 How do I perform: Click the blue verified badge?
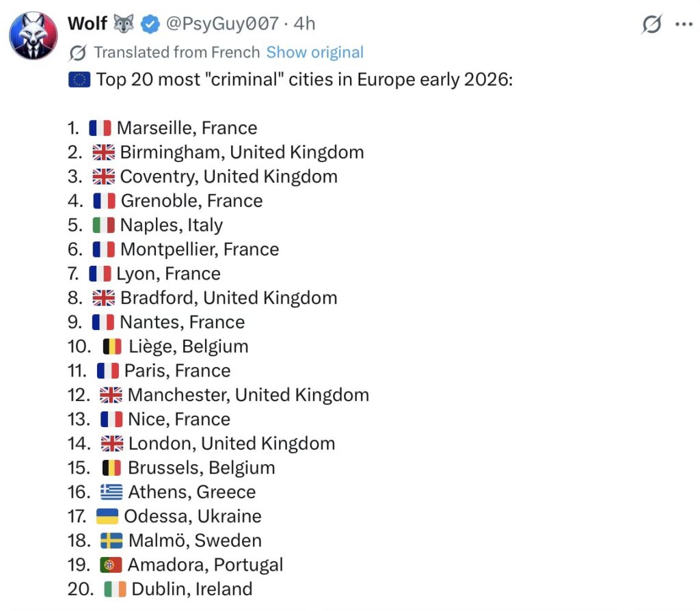click(x=150, y=24)
